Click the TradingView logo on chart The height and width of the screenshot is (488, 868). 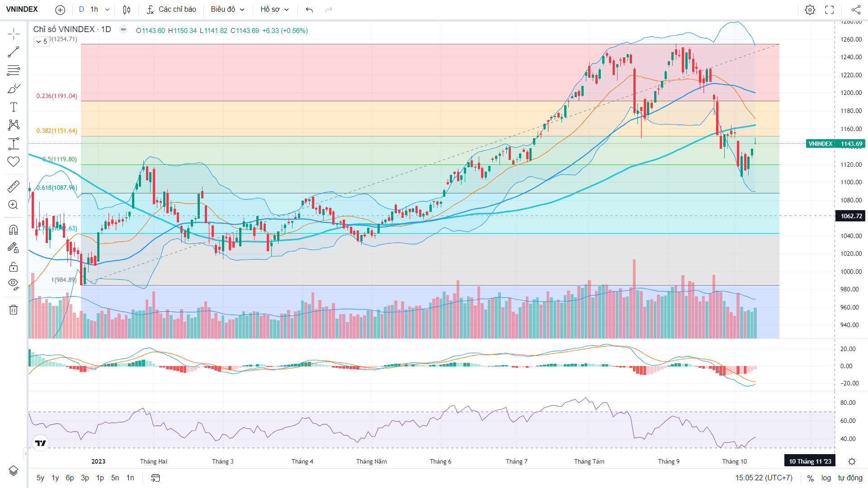(41, 443)
